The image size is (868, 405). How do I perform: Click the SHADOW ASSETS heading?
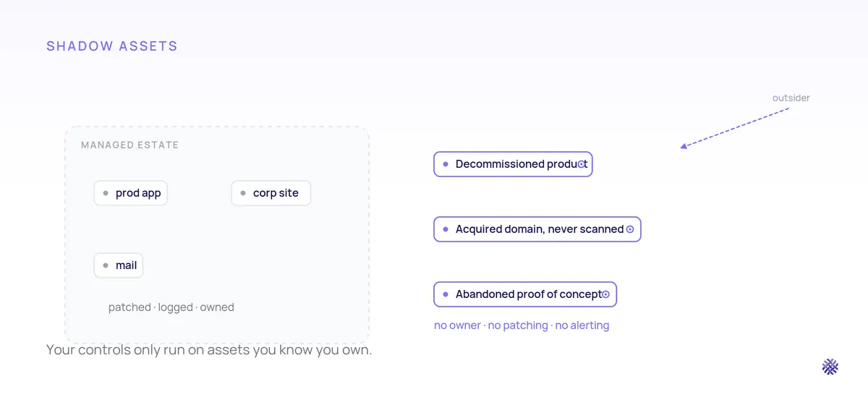112,46
